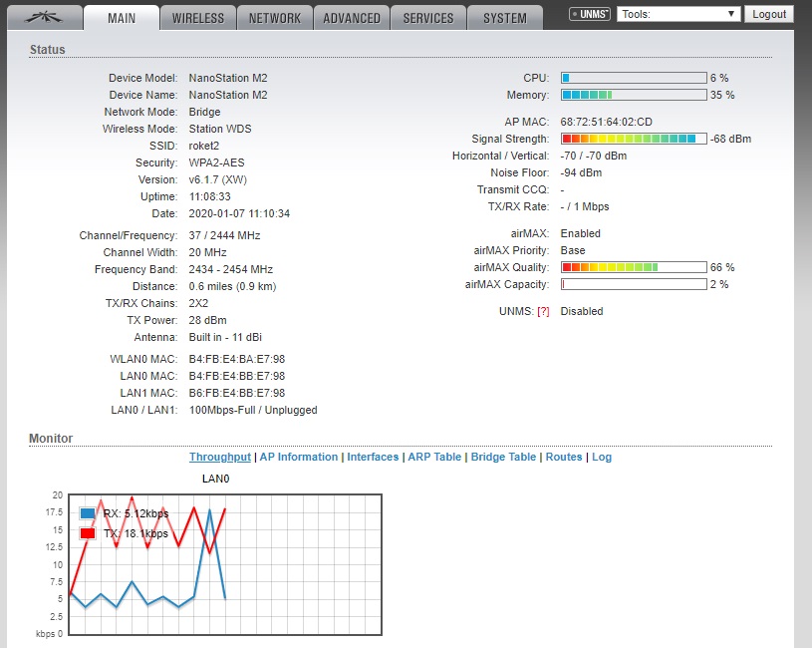Click the TX/RX Rate value - / 1 Mbps

click(585, 206)
